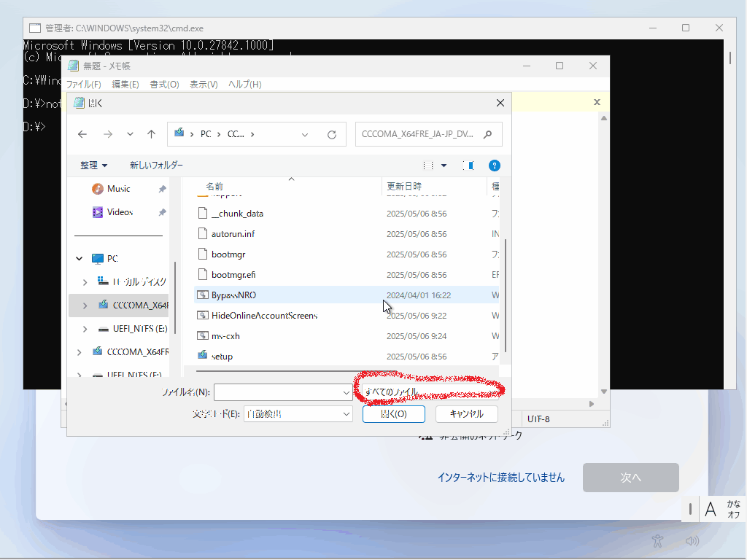Open recent locations chevron in navigation bar

pos(130,134)
